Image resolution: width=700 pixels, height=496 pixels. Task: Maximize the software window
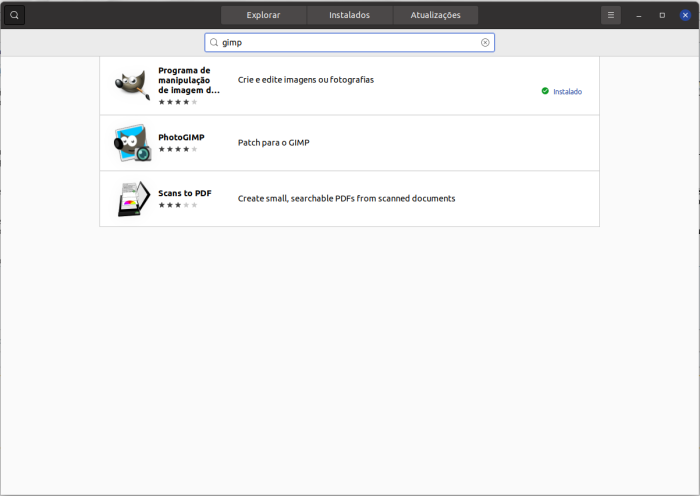pos(662,15)
